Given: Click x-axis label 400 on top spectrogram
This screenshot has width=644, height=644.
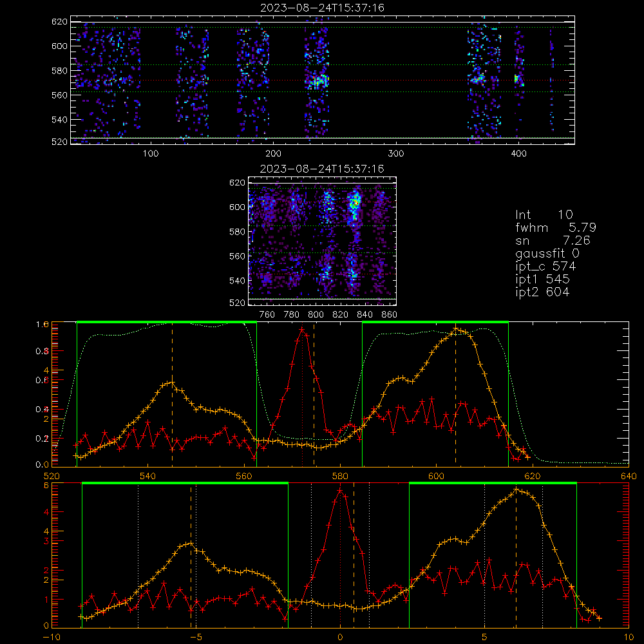Looking at the screenshot, I should (x=518, y=154).
